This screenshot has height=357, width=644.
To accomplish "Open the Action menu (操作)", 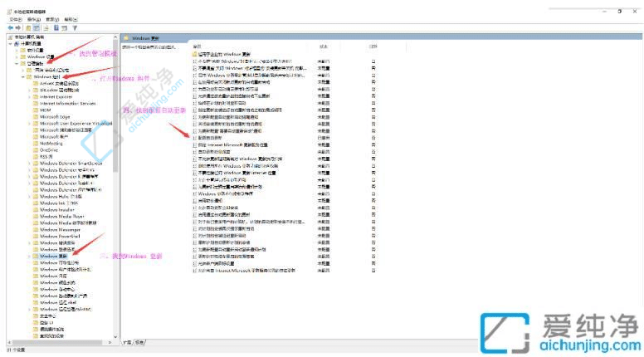I will (34, 19).
